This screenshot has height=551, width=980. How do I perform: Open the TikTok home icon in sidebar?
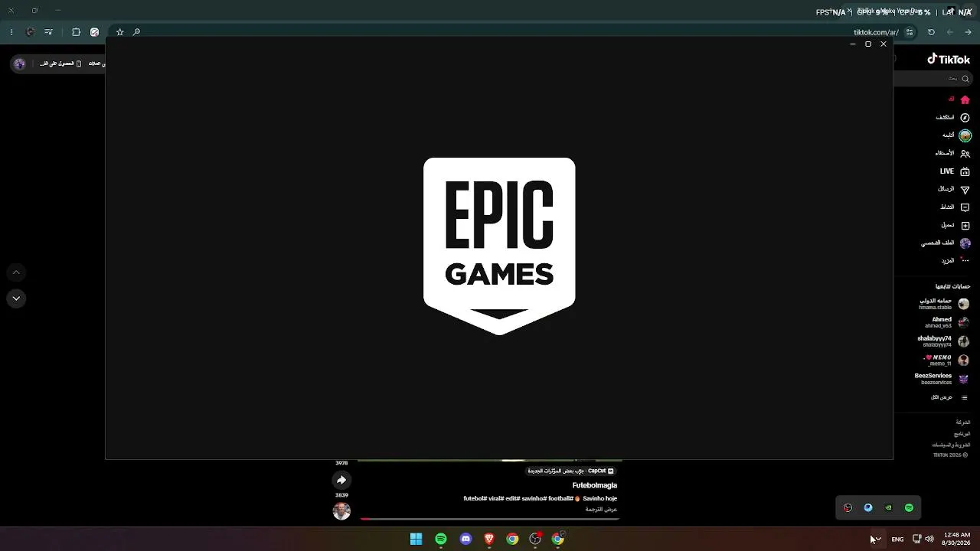coord(965,99)
